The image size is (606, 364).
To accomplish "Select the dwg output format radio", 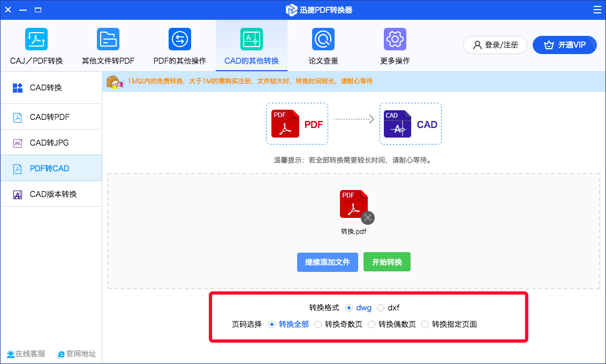I will [349, 308].
